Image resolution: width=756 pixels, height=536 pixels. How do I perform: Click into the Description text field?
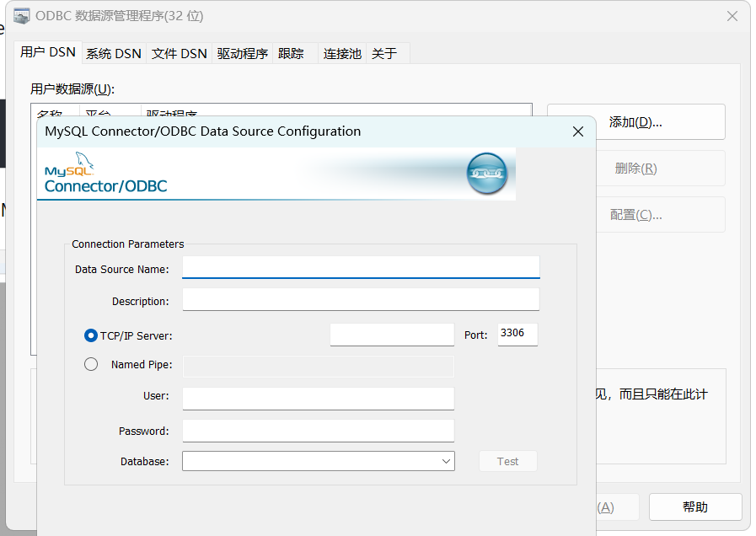pos(361,299)
